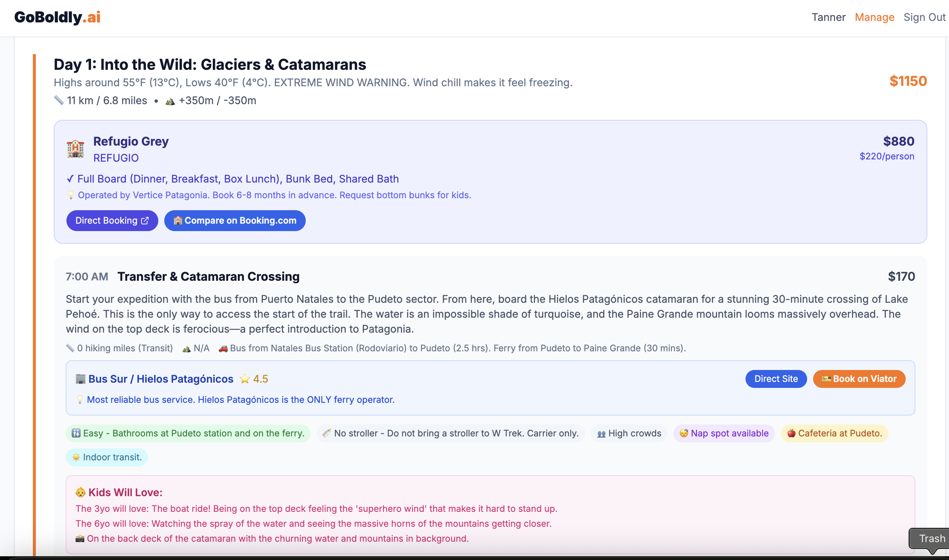
Task: Click the Transfer & Catamaran Crossing heading
Action: click(208, 276)
